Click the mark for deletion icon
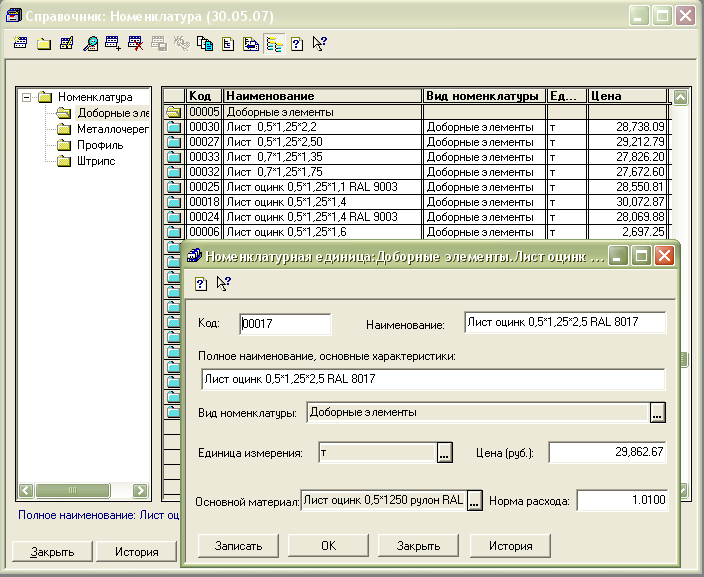The image size is (704, 577). [135, 43]
